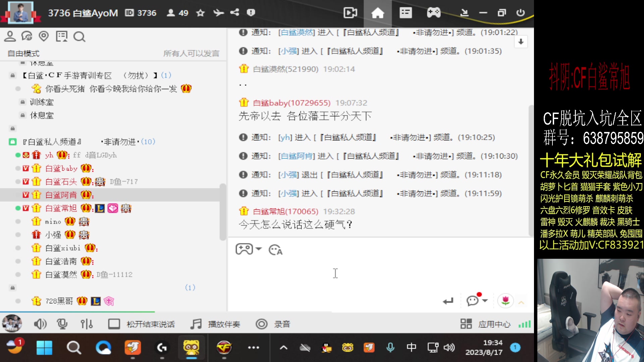Star the channel 3736 白鲨AyoM
The image size is (644, 362).
pyautogui.click(x=200, y=13)
